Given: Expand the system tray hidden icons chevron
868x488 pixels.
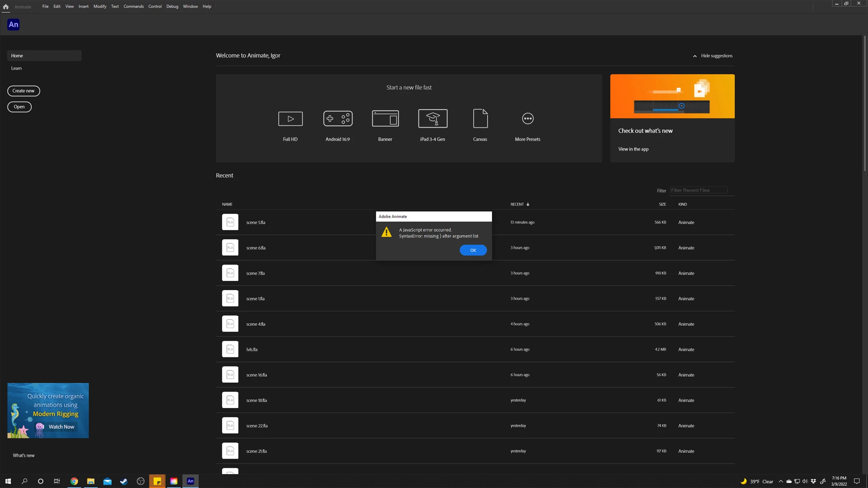Looking at the screenshot, I should point(780,481).
